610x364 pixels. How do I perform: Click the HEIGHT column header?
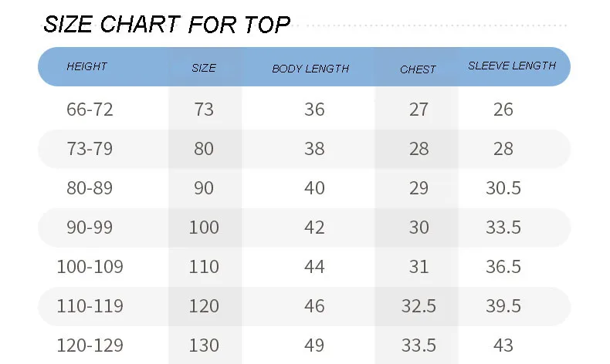click(x=86, y=66)
